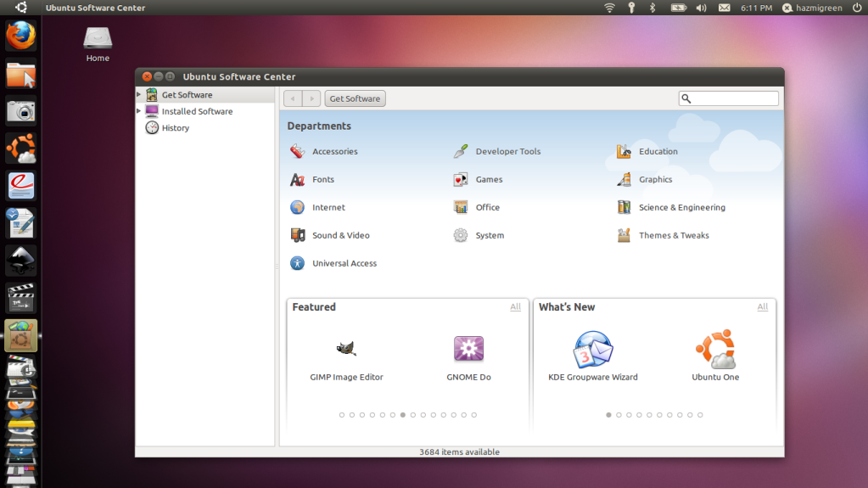Open Inkscape from the launcher
The image size is (868, 488).
[x=21, y=261]
